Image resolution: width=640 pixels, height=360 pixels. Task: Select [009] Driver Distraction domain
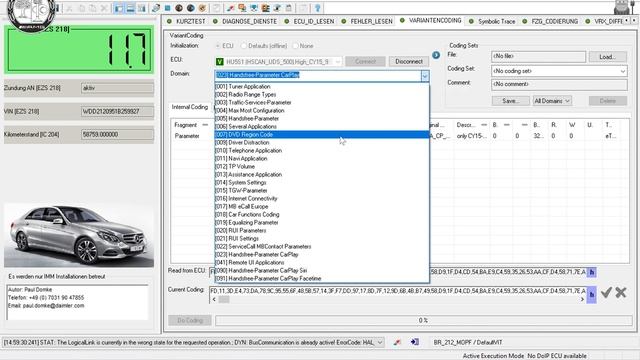[x=322, y=142]
